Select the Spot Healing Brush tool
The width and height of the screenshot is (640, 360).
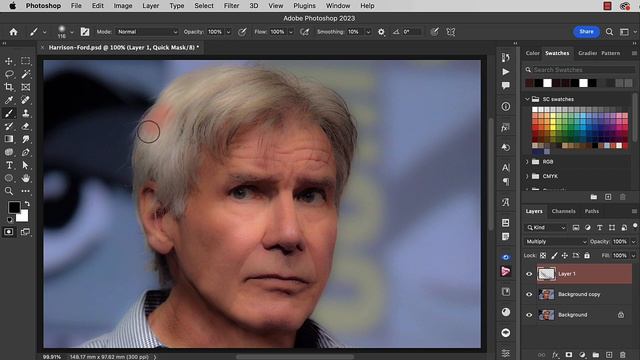coord(25,100)
